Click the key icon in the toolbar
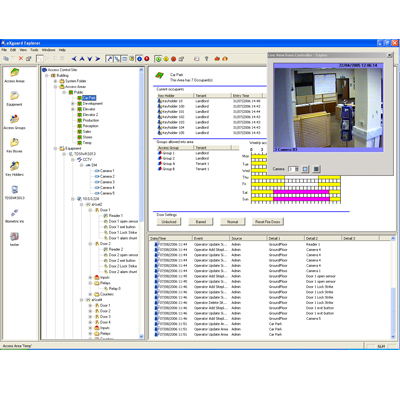Viewport: 400px width, 400px height. (206, 59)
